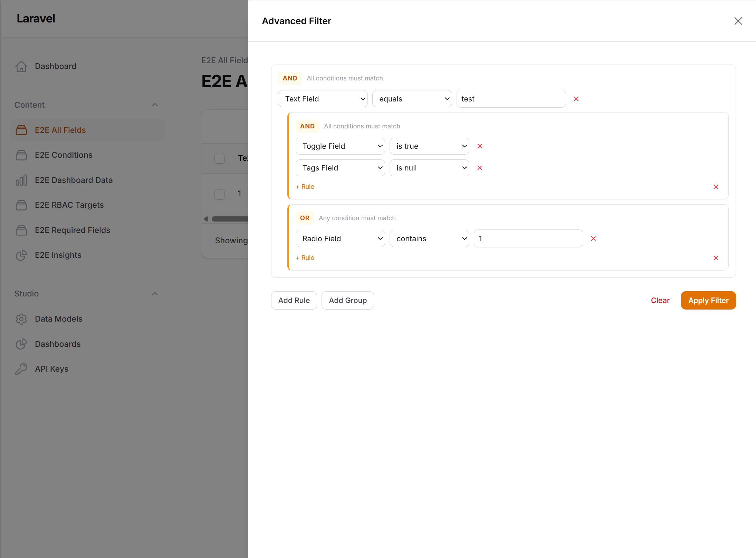Click the 'test' value input field
Image resolution: width=756 pixels, height=558 pixels.
pos(511,99)
